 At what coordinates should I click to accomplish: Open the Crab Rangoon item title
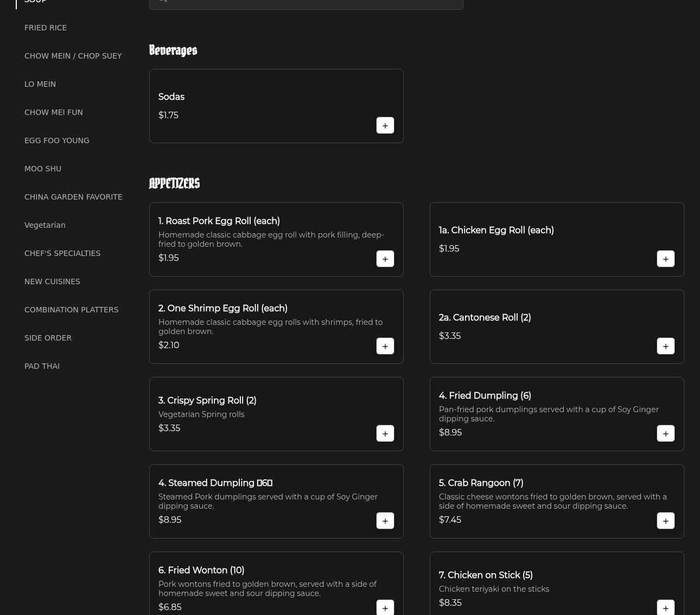tap(481, 483)
